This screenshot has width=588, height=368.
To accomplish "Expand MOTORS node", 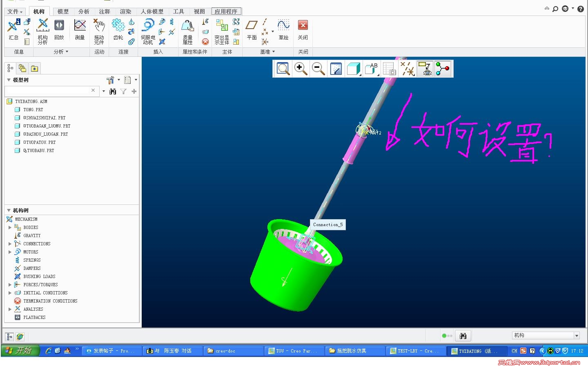I will 10,252.
